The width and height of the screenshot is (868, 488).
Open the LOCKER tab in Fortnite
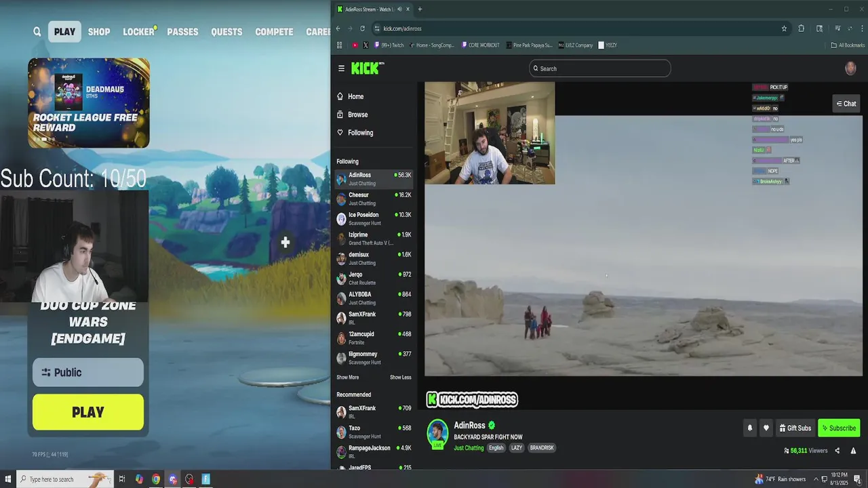pos(138,32)
